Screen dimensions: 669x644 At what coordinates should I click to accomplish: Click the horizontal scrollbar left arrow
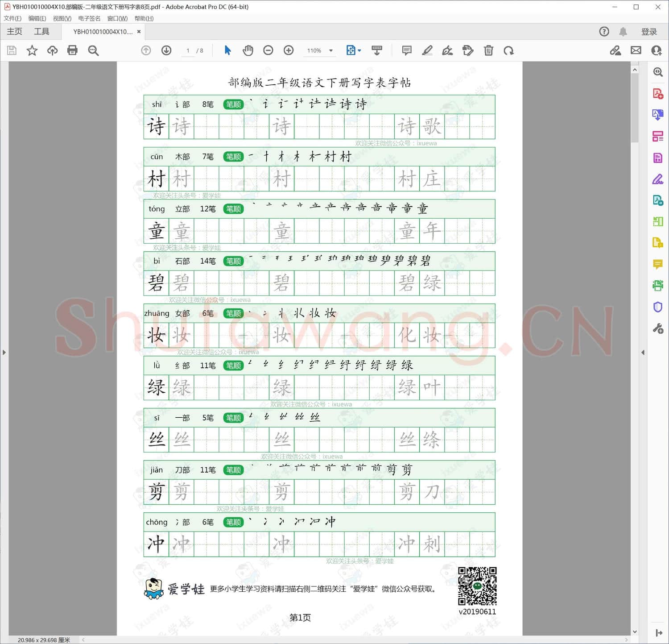coord(83,640)
